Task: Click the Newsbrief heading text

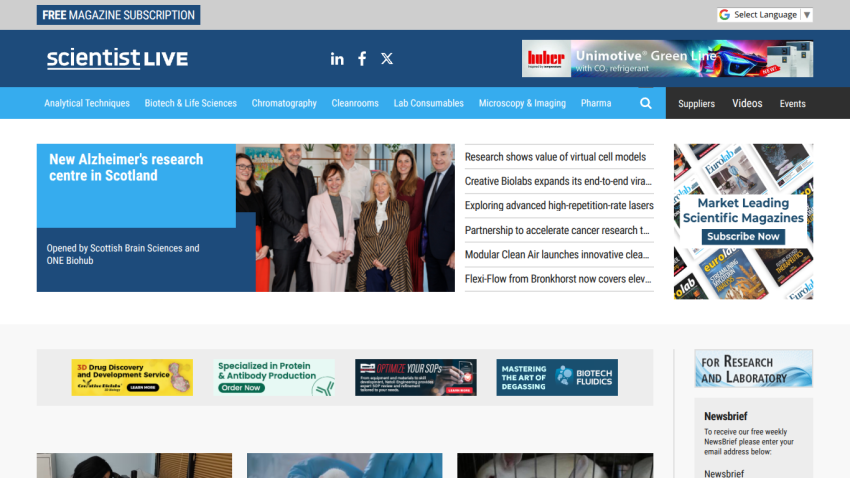Action: point(725,416)
